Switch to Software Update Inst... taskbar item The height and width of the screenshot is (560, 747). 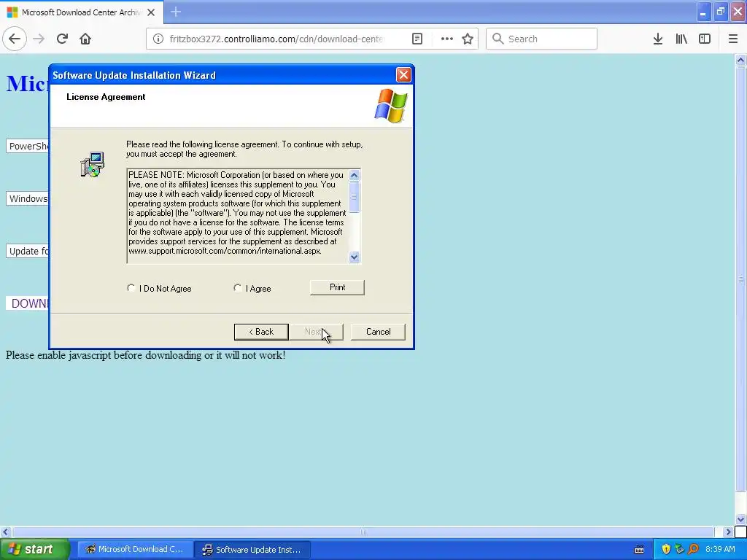(253, 550)
